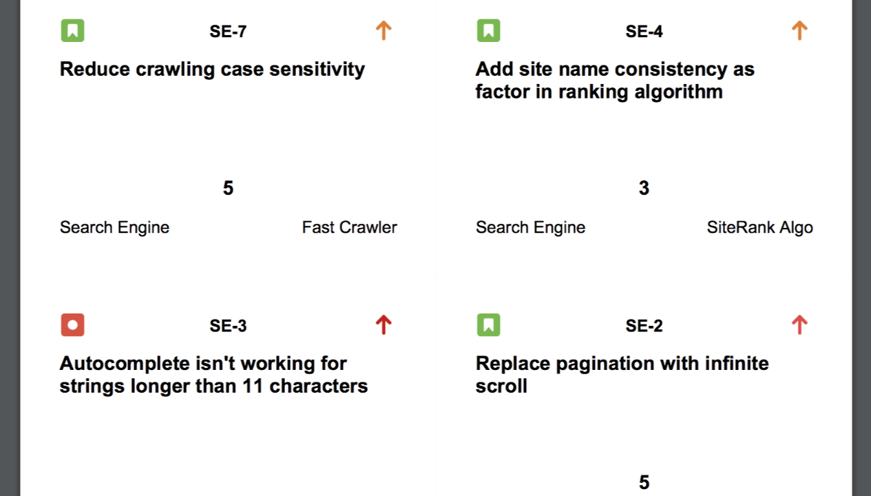Click the red bug icon on SE-3
The width and height of the screenshot is (871, 496).
pos(72,325)
